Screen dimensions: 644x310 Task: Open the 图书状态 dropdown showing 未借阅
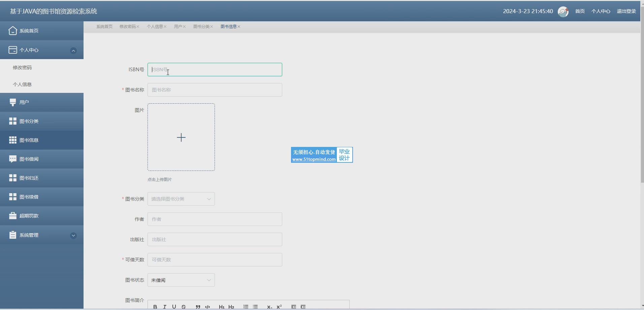[181, 280]
